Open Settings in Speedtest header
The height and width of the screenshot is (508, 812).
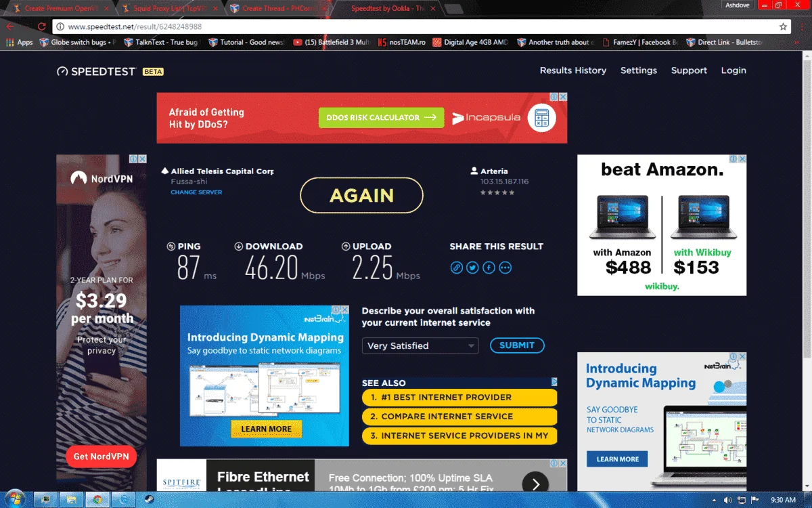pos(639,70)
